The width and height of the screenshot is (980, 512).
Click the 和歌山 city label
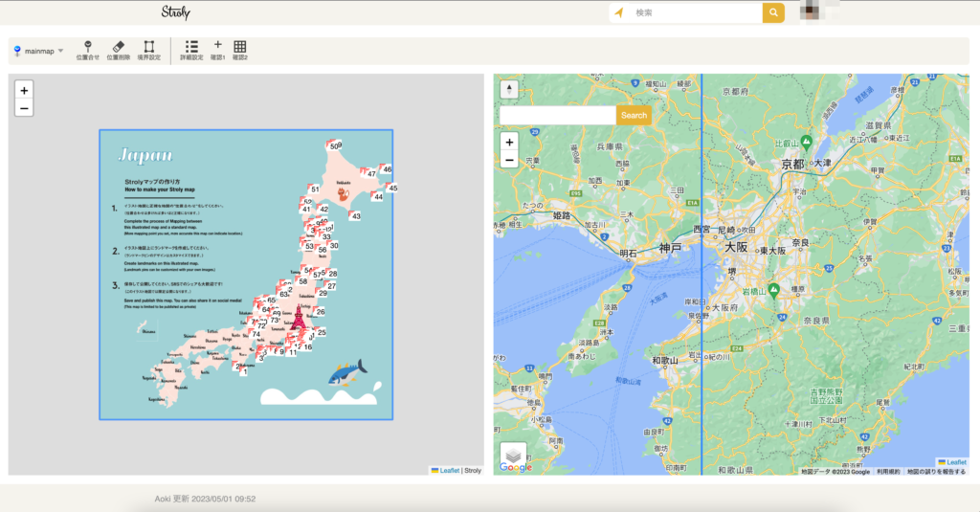[x=665, y=360]
